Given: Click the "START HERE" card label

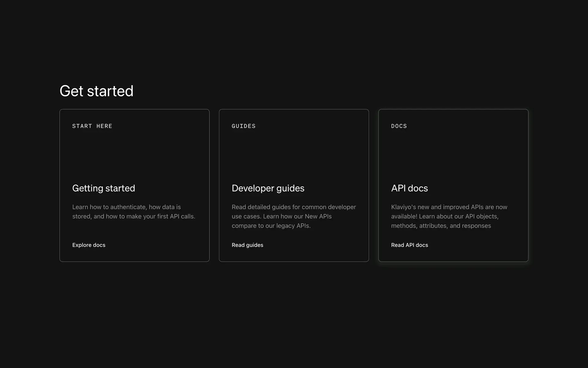Looking at the screenshot, I should [x=92, y=126].
